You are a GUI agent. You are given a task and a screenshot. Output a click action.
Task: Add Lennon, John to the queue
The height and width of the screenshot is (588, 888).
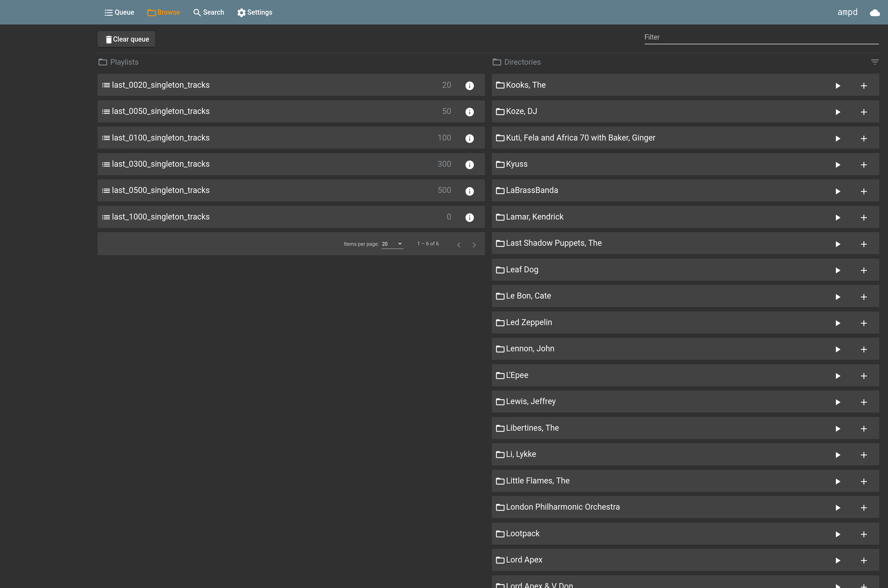[x=864, y=350]
